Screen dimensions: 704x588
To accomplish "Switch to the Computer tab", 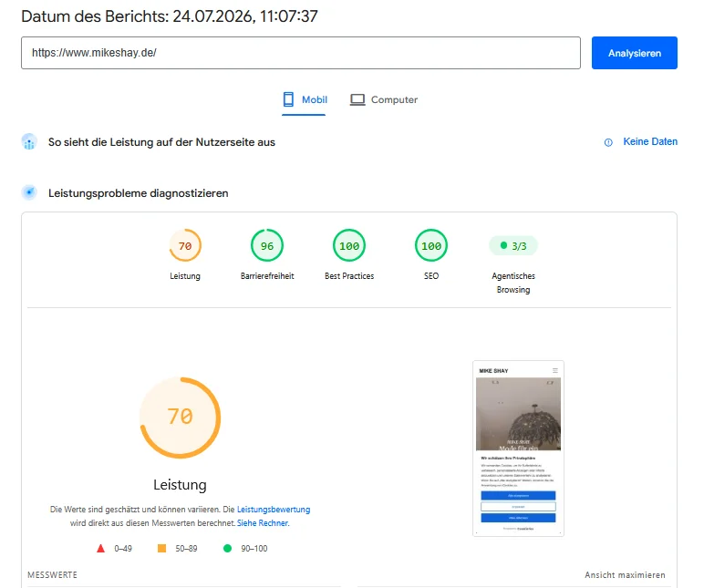I will 383,99.
